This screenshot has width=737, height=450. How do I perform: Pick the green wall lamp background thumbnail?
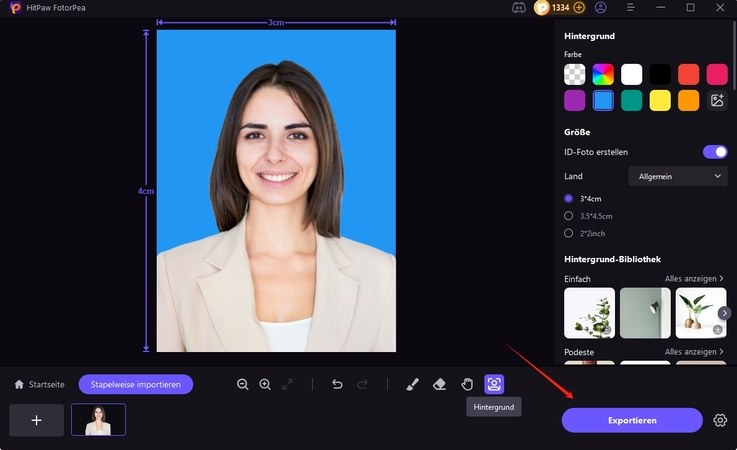645,313
